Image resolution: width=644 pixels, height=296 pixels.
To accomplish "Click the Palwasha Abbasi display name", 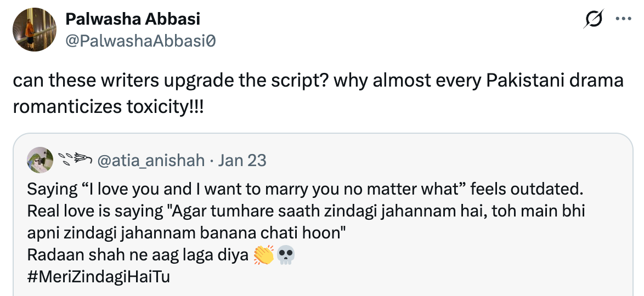I will pyautogui.click(x=133, y=19).
